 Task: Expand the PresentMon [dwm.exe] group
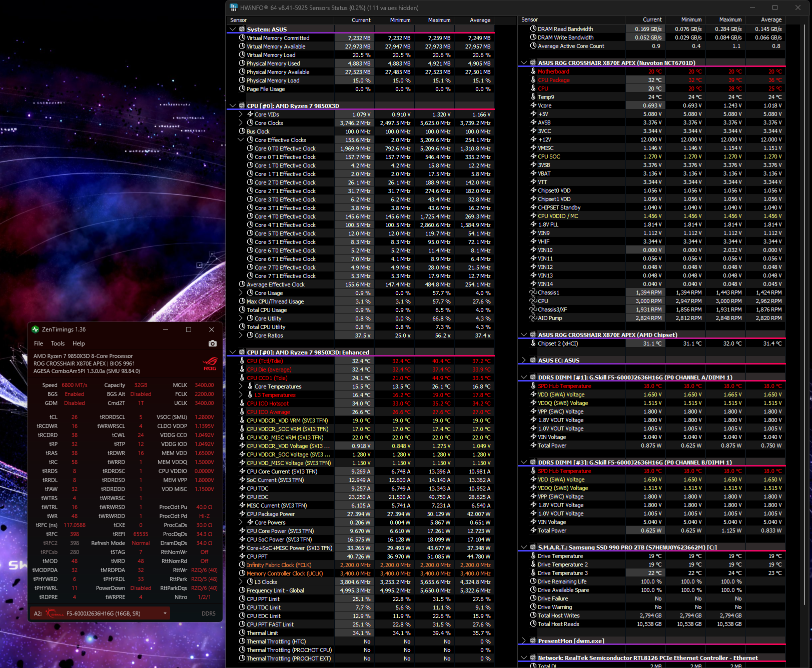tap(524, 641)
